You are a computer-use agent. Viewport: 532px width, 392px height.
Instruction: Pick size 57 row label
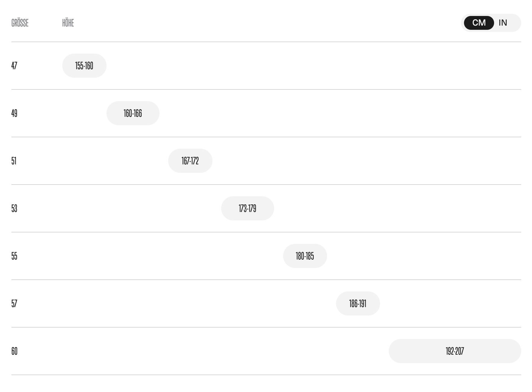14,303
